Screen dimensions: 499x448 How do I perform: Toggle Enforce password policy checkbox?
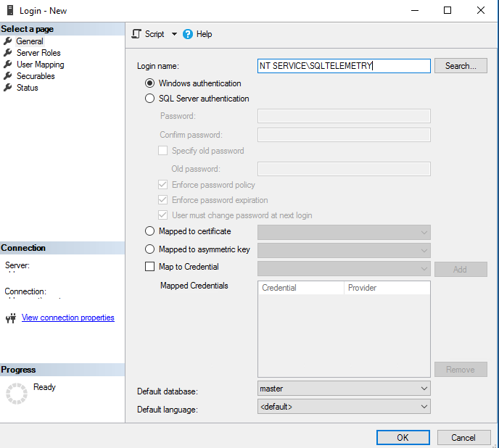click(x=163, y=185)
